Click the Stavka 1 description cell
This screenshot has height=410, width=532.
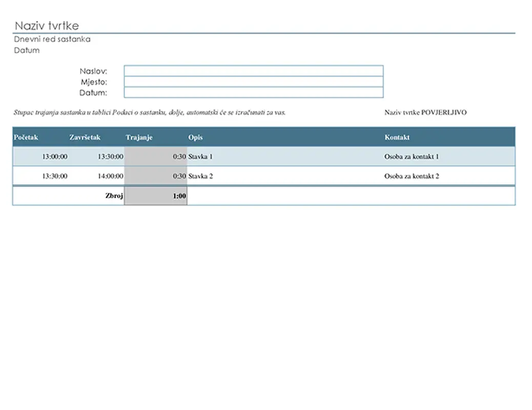click(x=200, y=157)
